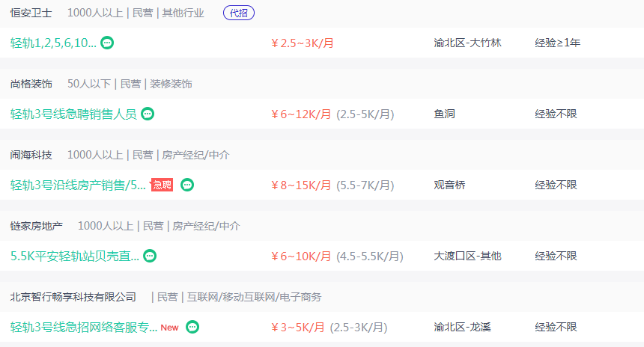Viewport: 644px width, 347px height.
Task: Open company page 恒安卫士
Action: [31, 13]
